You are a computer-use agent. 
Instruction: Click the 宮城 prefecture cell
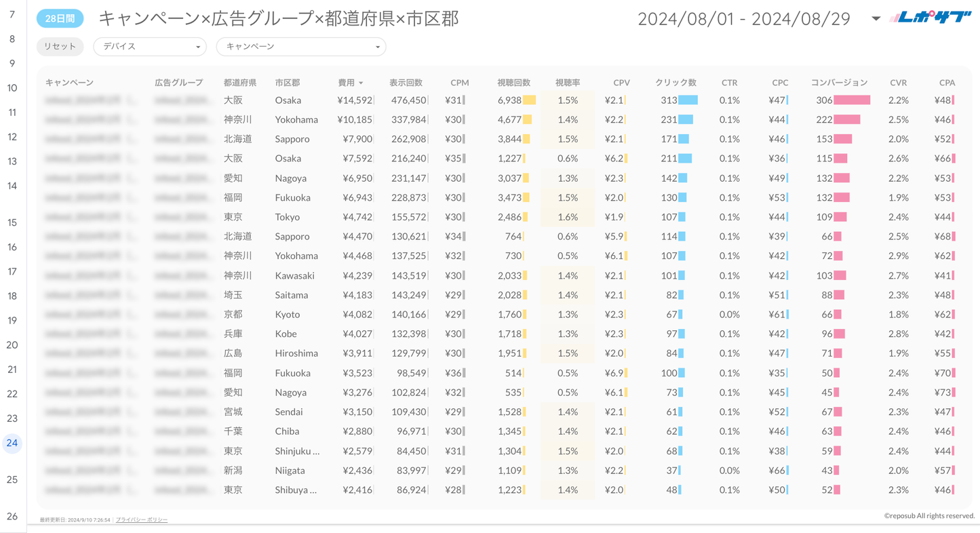click(x=233, y=412)
